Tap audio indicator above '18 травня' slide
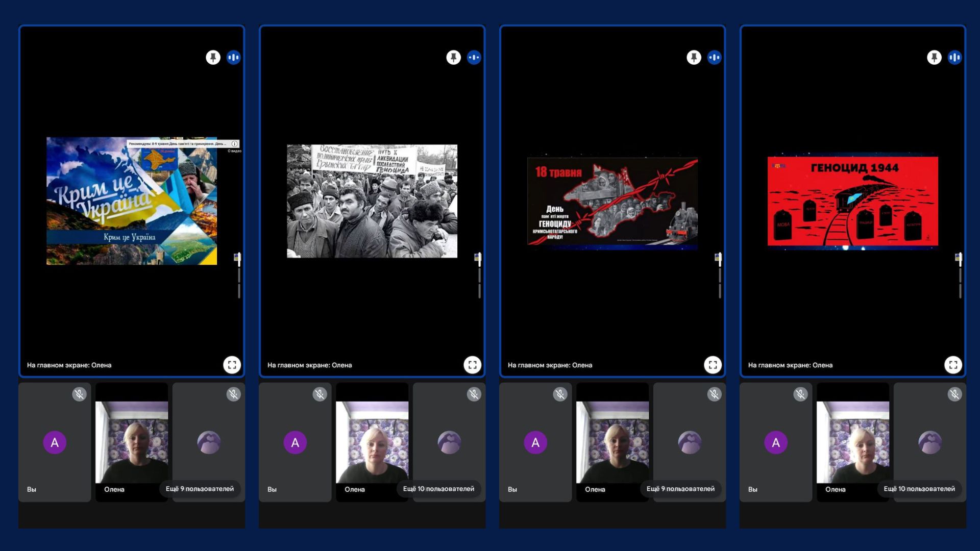The image size is (980, 551). pyautogui.click(x=715, y=57)
